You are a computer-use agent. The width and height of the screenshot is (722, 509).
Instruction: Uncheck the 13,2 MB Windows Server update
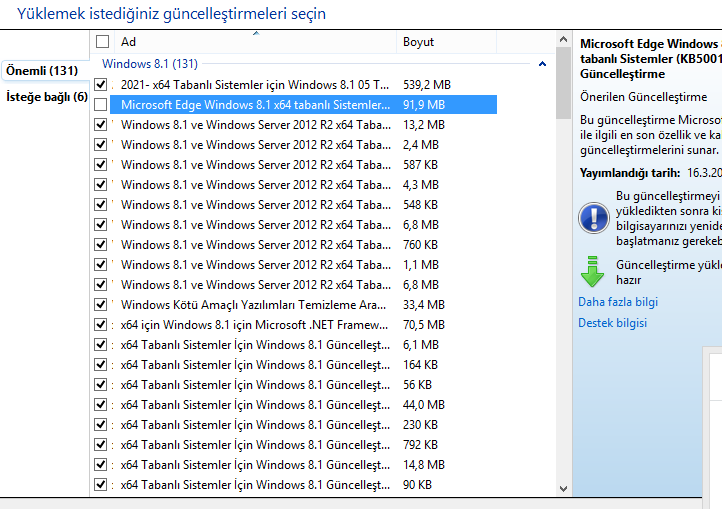(100, 125)
